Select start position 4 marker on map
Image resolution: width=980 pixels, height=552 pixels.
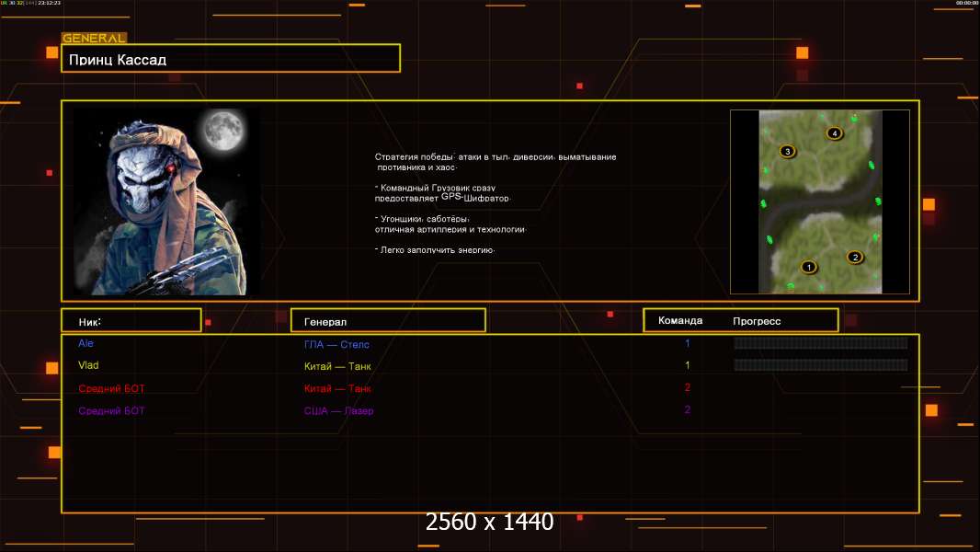pyautogui.click(x=834, y=133)
